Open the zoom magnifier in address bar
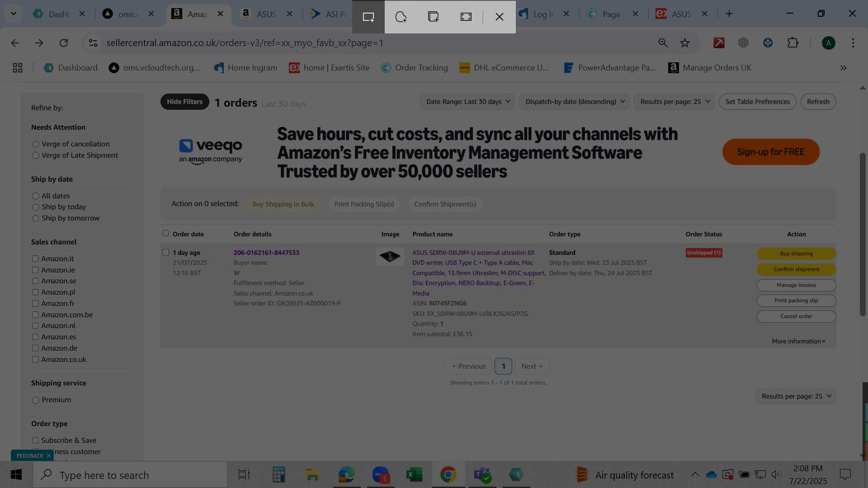The image size is (868, 488). 663,43
